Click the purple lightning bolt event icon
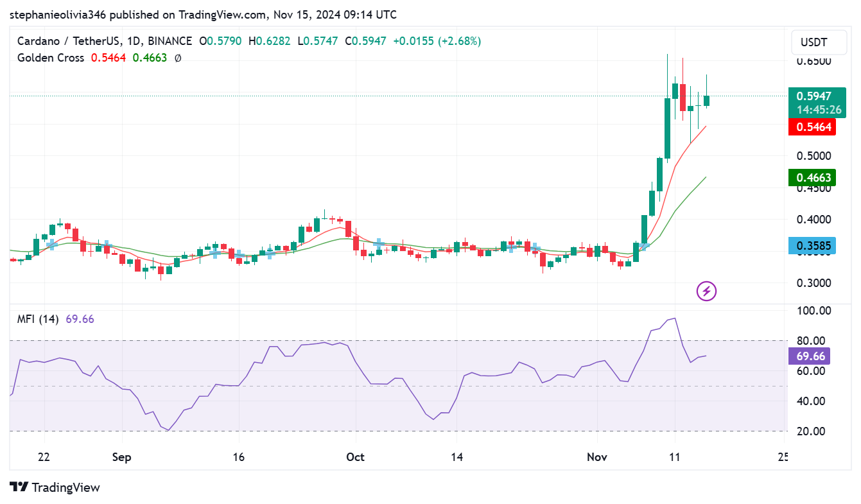The image size is (861, 504). (706, 291)
